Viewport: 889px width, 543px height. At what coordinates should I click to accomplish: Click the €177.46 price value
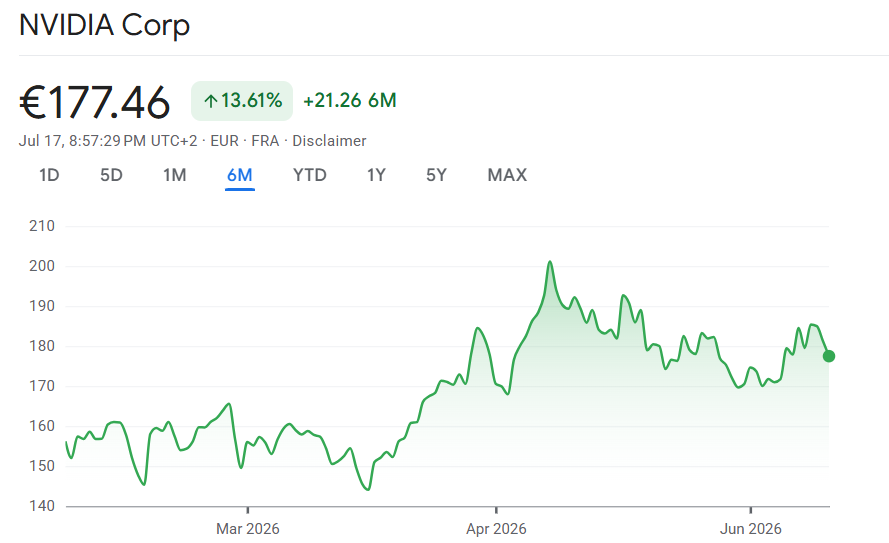point(95,103)
